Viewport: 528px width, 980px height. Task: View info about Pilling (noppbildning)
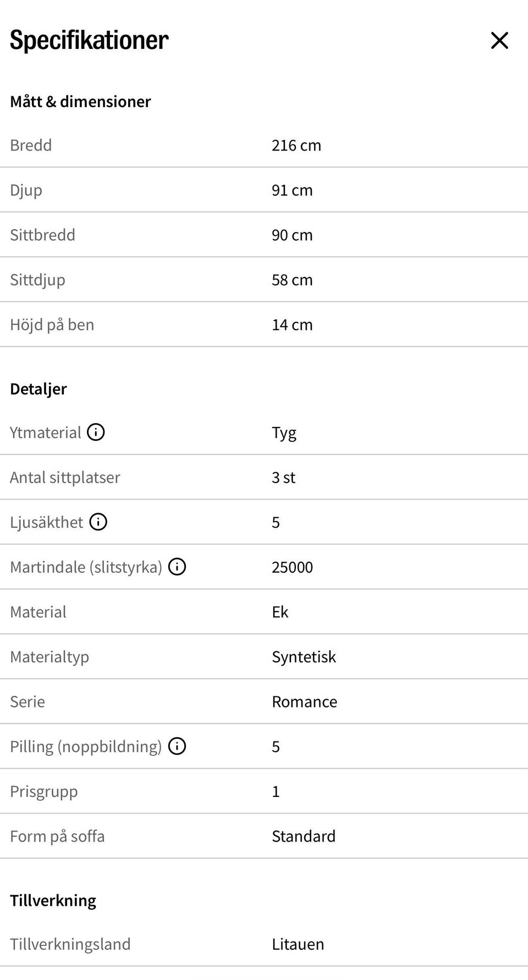coord(177,746)
